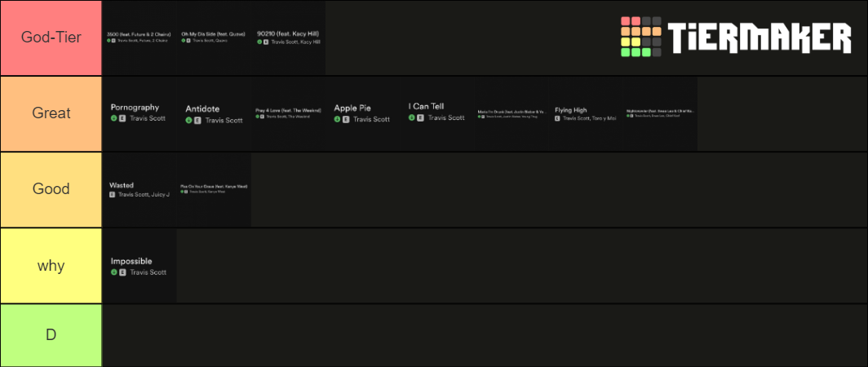Click the explicit E badge under Apple Pie

coord(345,120)
